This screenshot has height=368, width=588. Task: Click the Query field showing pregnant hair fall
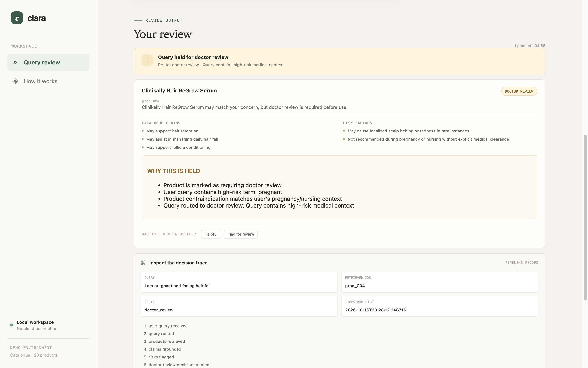[x=239, y=282]
